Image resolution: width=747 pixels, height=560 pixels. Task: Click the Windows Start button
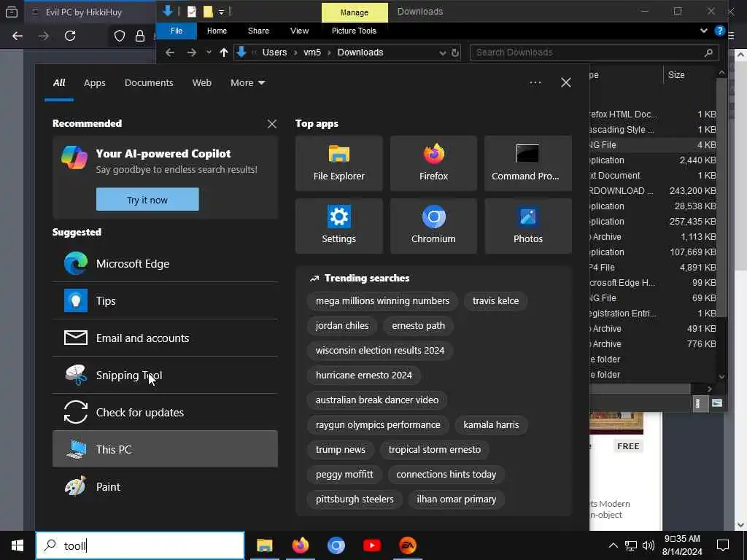(18, 545)
